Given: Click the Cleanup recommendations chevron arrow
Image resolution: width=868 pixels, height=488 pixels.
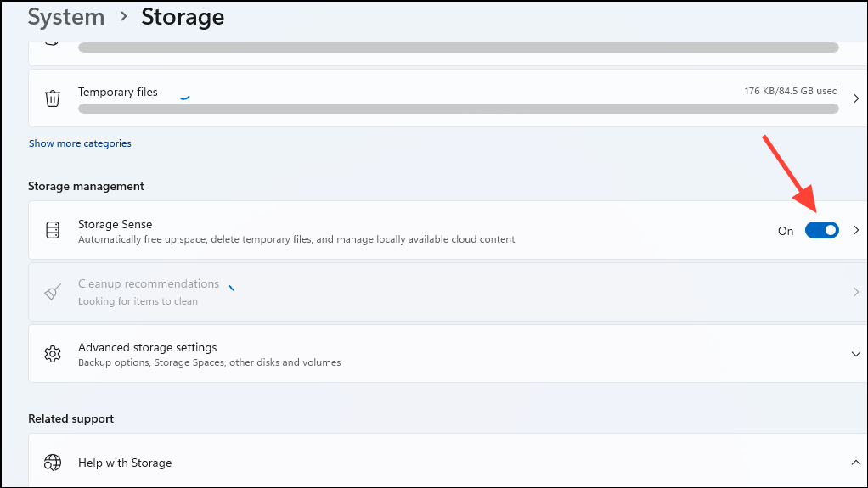Looking at the screenshot, I should (x=856, y=292).
